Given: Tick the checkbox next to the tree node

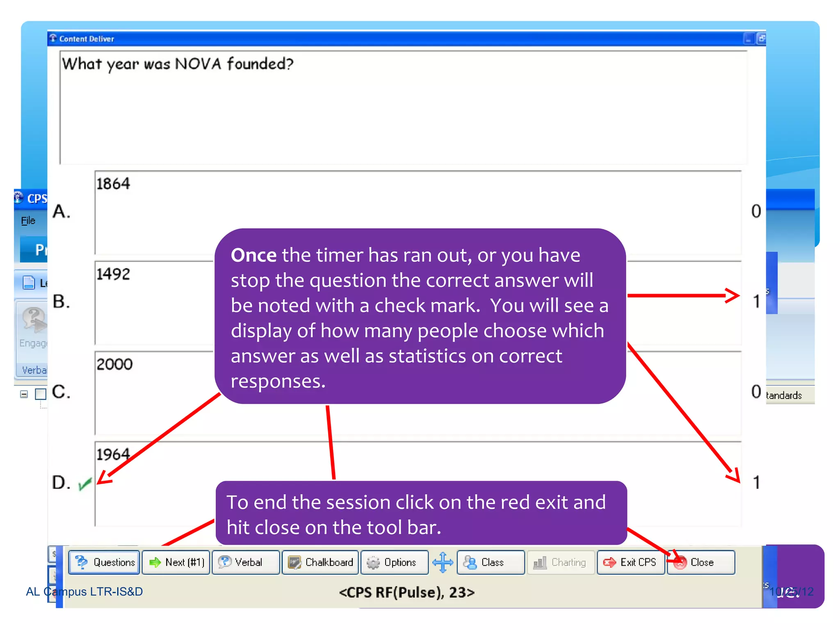Looking at the screenshot, I should coord(41,394).
